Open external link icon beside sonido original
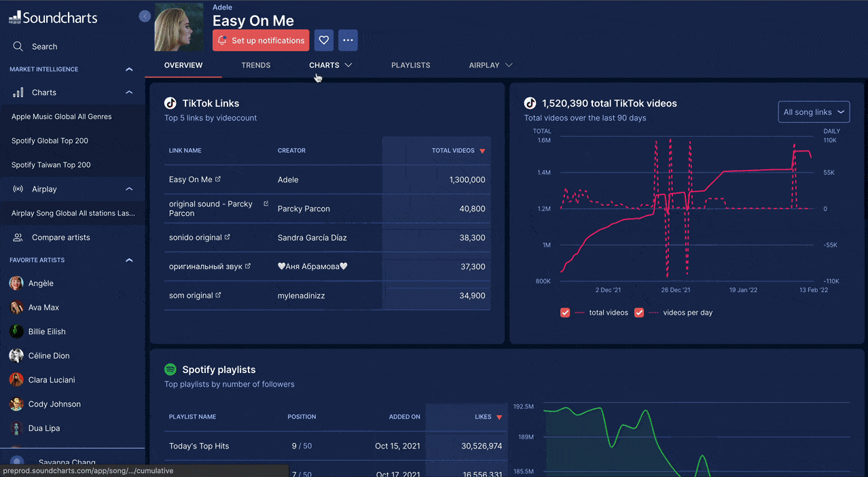The height and width of the screenshot is (477, 868). pos(228,237)
